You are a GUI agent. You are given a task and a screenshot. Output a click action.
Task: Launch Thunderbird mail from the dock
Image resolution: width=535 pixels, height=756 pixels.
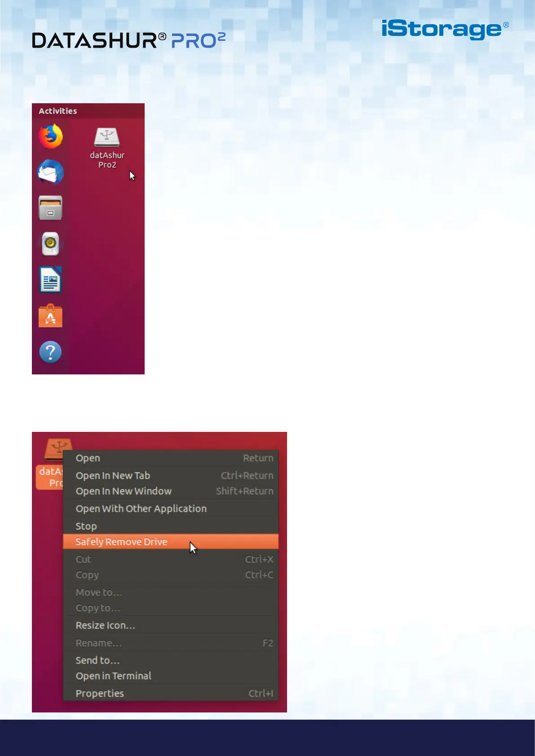coord(51,172)
